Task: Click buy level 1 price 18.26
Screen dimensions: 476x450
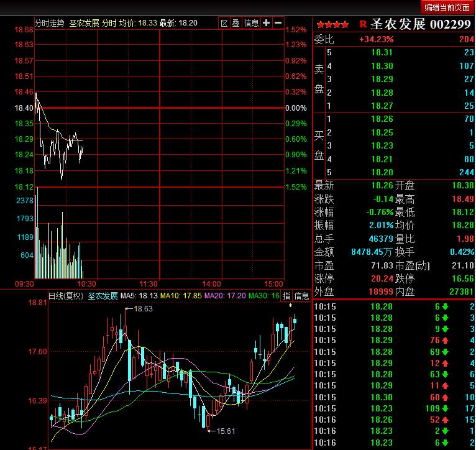Action: pyautogui.click(x=382, y=119)
